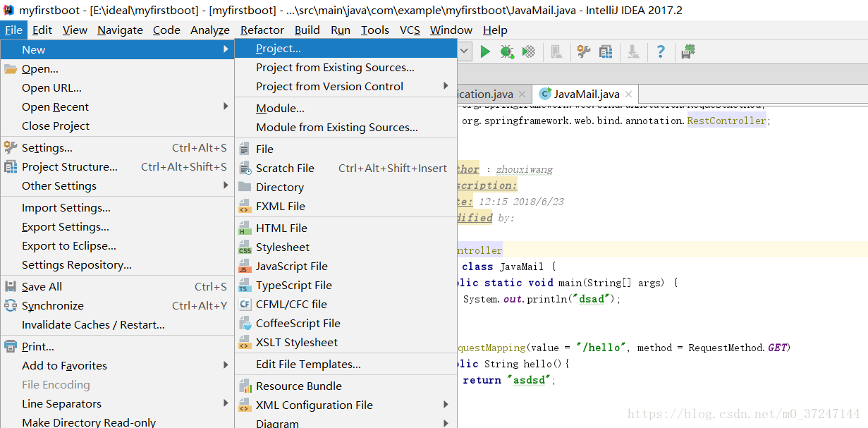This screenshot has height=428, width=868.
Task: Click the TypeScript File TS icon
Action: pyautogui.click(x=245, y=285)
